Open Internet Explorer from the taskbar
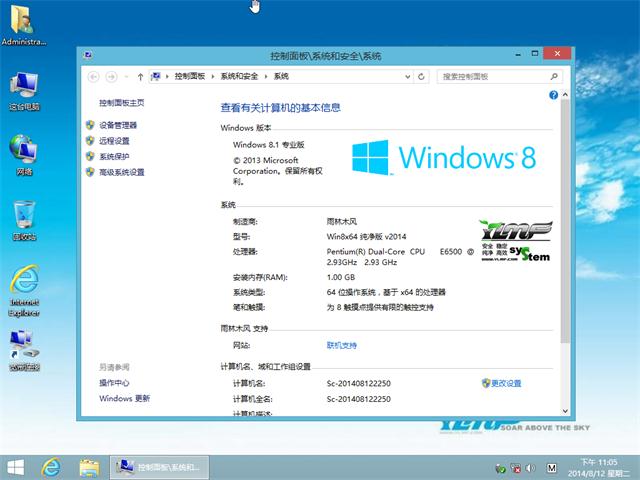Image resolution: width=640 pixels, height=480 pixels. [x=50, y=466]
